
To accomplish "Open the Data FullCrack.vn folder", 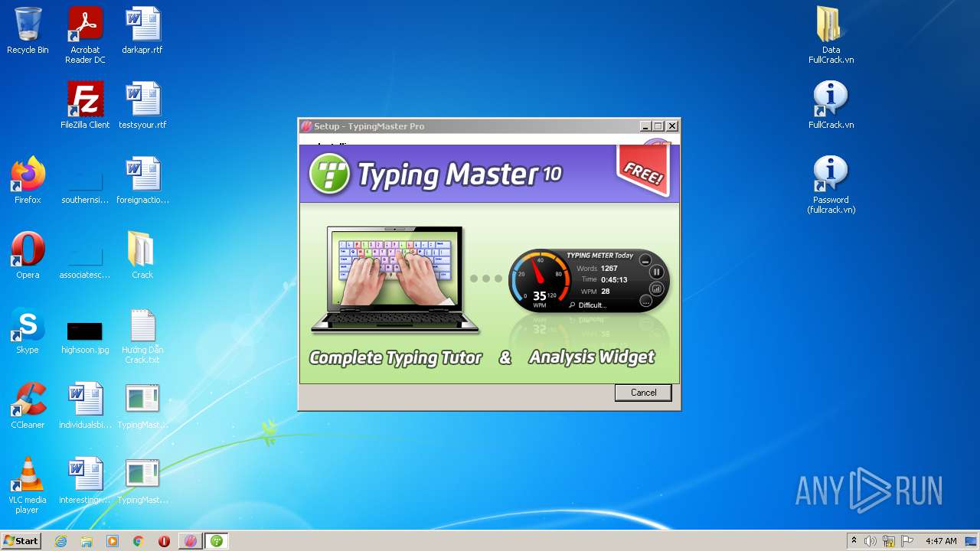I will point(831,35).
